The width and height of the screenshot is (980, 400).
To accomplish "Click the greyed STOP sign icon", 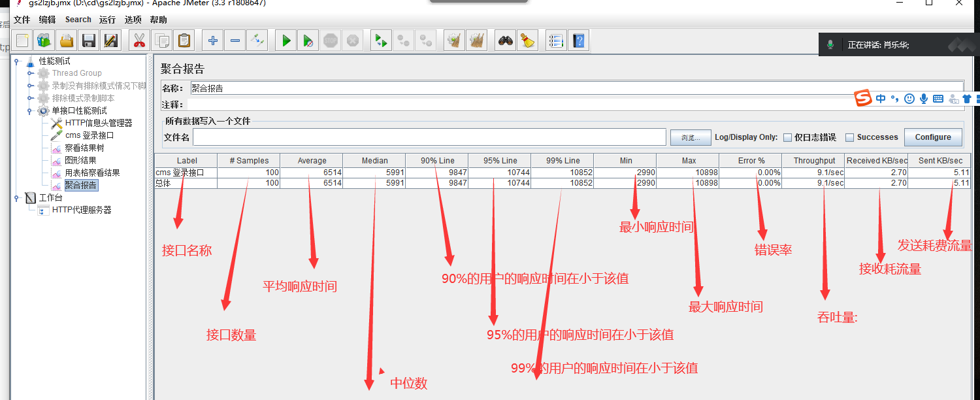I will (331, 41).
